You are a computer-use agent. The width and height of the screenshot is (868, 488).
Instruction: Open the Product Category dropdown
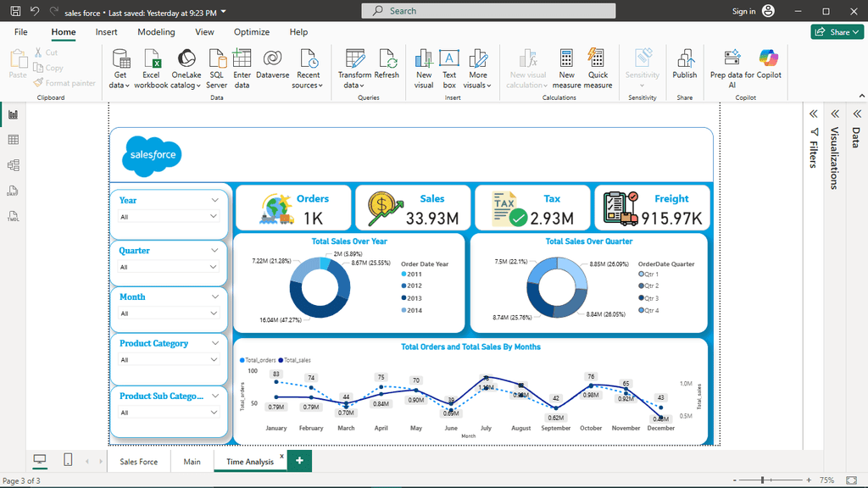coord(214,360)
